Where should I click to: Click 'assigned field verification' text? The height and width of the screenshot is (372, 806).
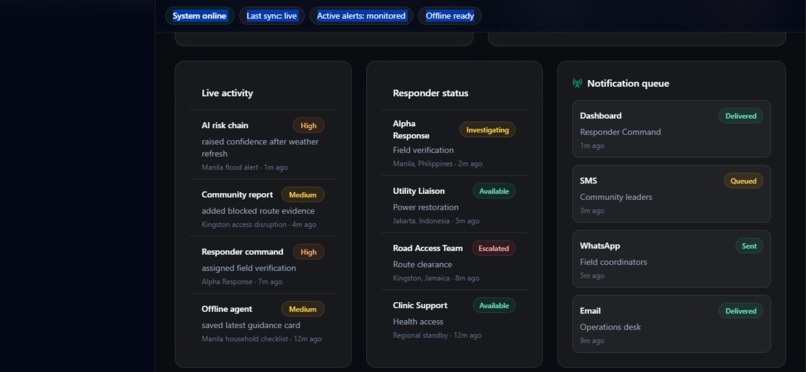(249, 268)
